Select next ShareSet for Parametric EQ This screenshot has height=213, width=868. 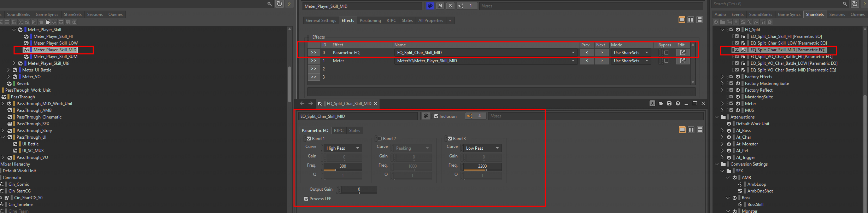602,52
